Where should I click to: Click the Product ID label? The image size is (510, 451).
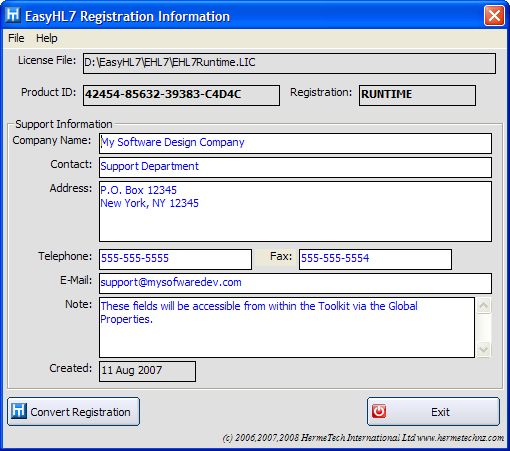click(x=49, y=92)
